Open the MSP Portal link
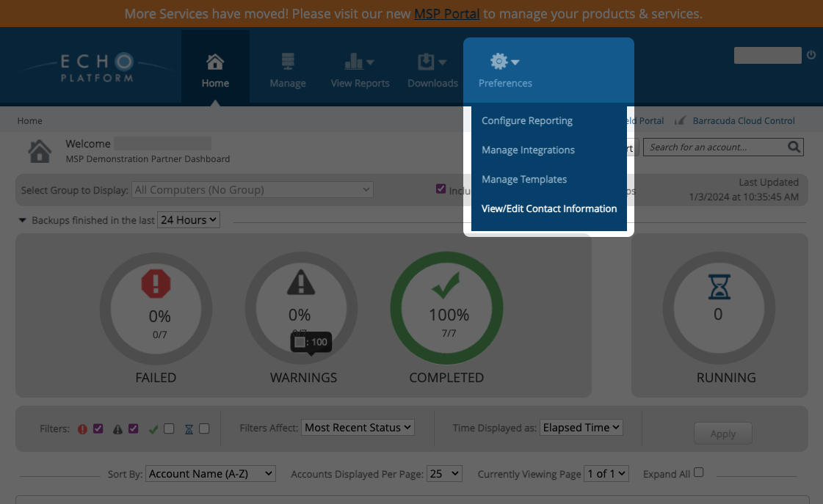 tap(446, 13)
